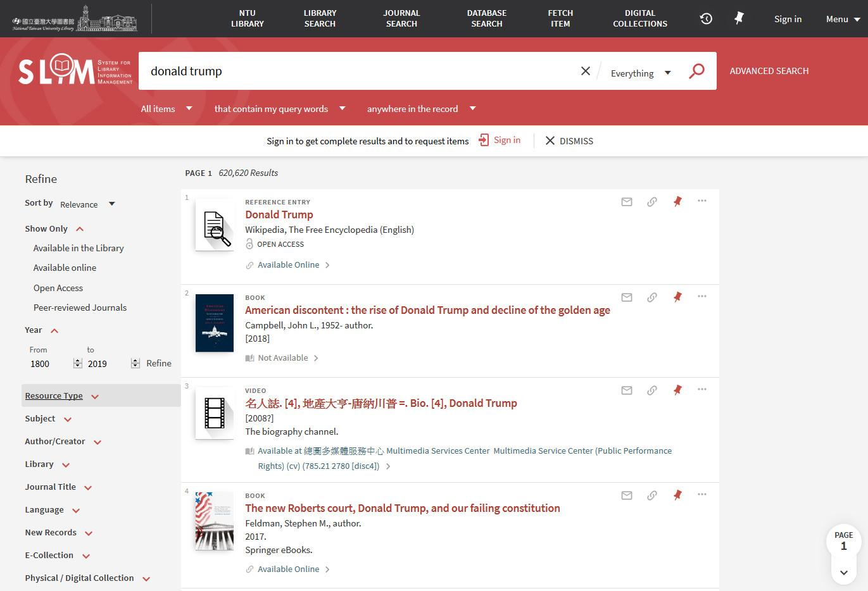Image resolution: width=868 pixels, height=591 pixels.
Task: Open the Menu dropdown in header
Action: [843, 19]
